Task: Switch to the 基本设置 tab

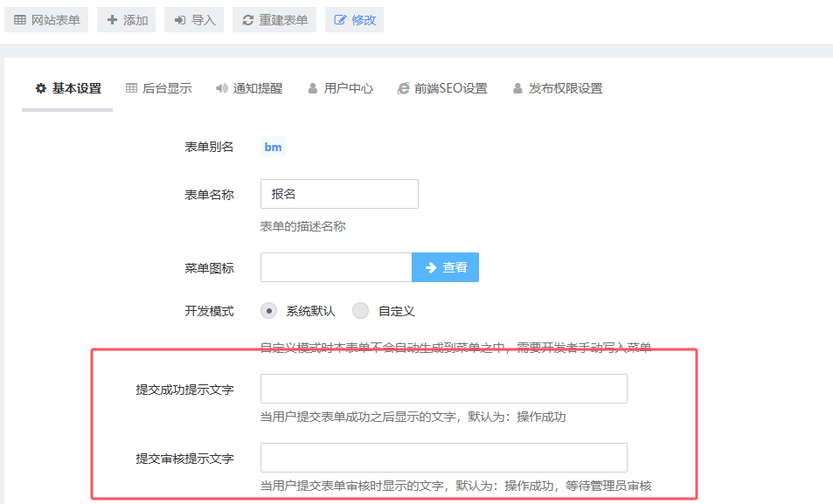Action: tap(68, 88)
